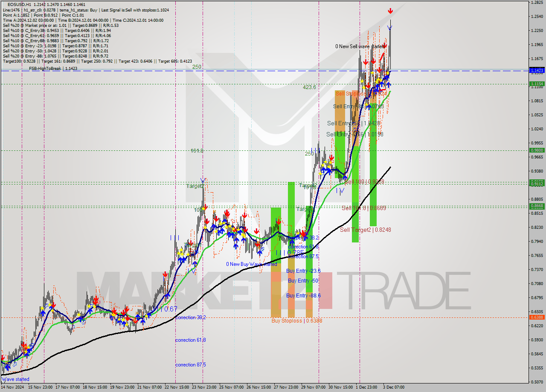Image resolution: width=546 pixels, height=392 pixels.
Task: Click the red sell arrow above latest candle
Action: 390,11
